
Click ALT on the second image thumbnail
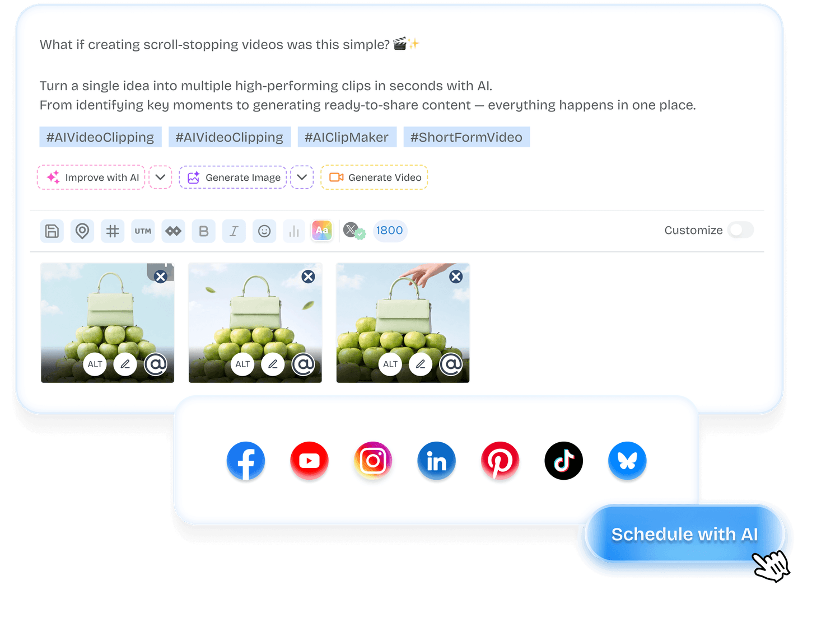(x=242, y=364)
